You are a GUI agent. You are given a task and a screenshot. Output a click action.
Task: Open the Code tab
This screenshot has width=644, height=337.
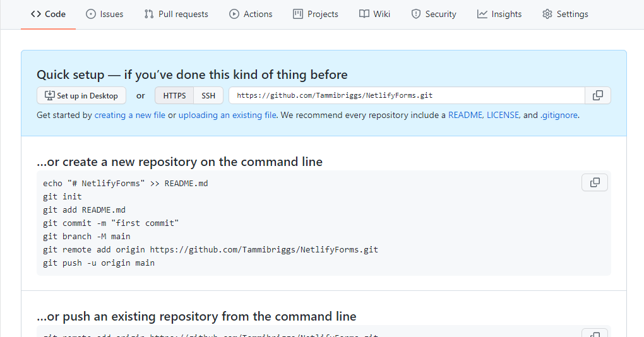[48, 14]
